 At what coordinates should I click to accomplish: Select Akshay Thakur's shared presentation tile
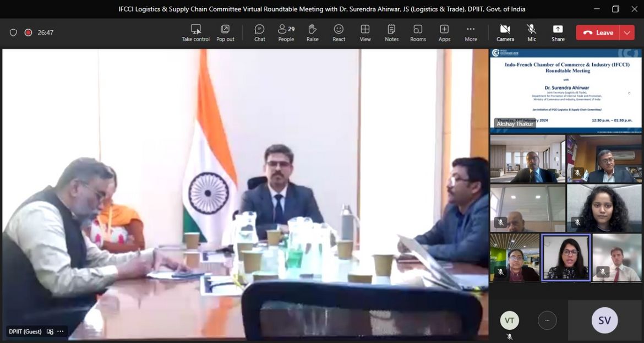(565, 91)
